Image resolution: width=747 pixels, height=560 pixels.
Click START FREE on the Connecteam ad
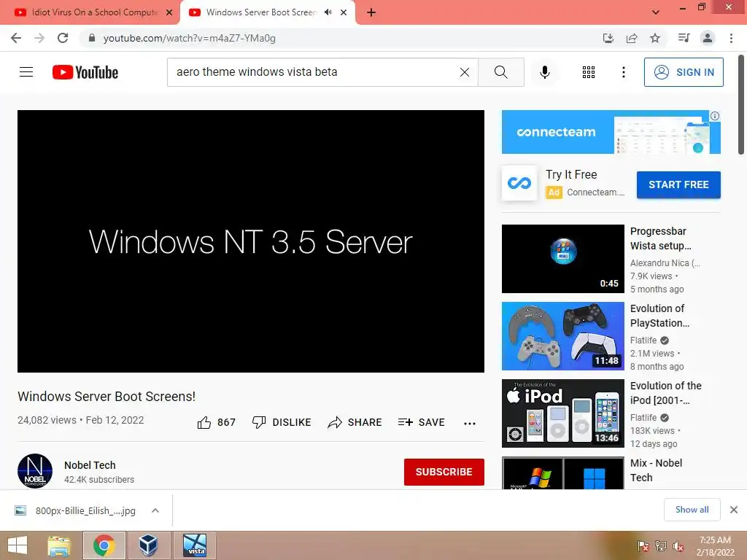click(x=678, y=184)
